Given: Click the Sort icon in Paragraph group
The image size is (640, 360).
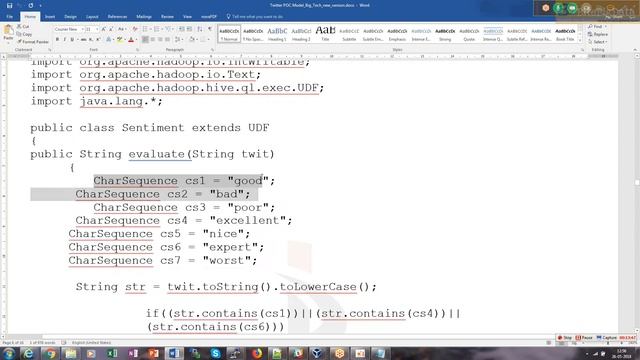Looking at the screenshot, I should coord(200,29).
